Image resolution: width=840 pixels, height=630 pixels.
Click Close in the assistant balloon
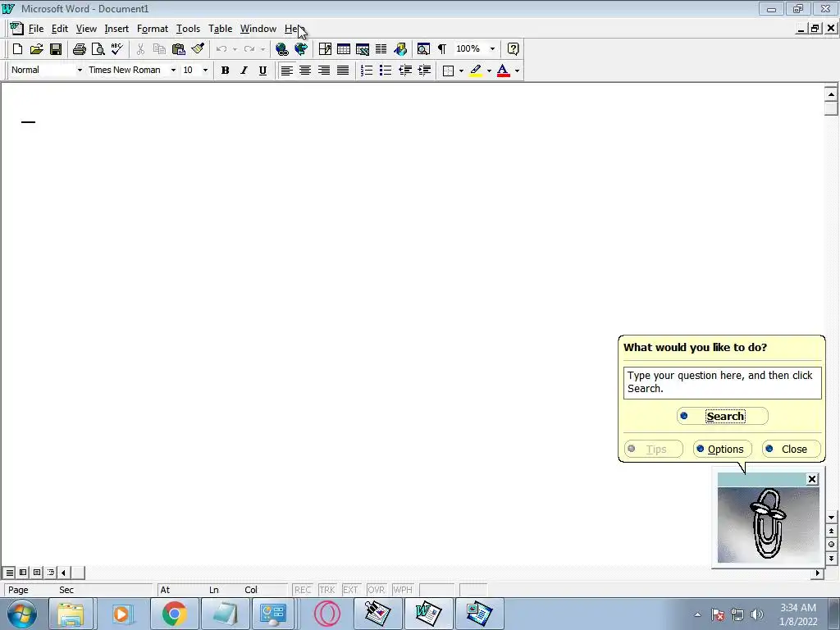(x=792, y=449)
